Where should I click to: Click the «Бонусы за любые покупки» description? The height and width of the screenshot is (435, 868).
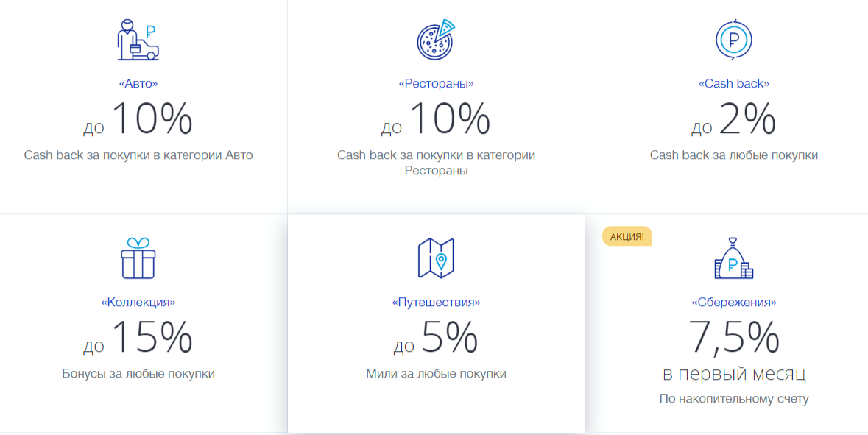(138, 374)
